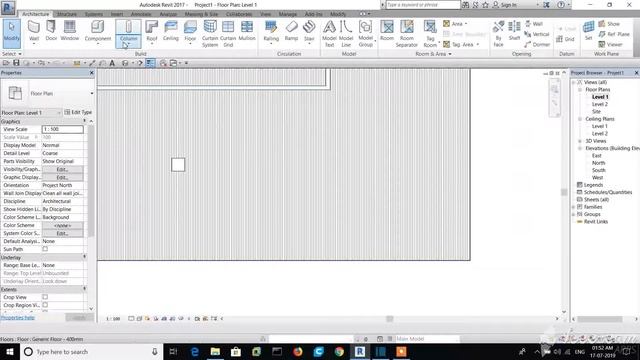Select the Window tool
Image resolution: width=640 pixels, height=360 pixels.
[69, 31]
